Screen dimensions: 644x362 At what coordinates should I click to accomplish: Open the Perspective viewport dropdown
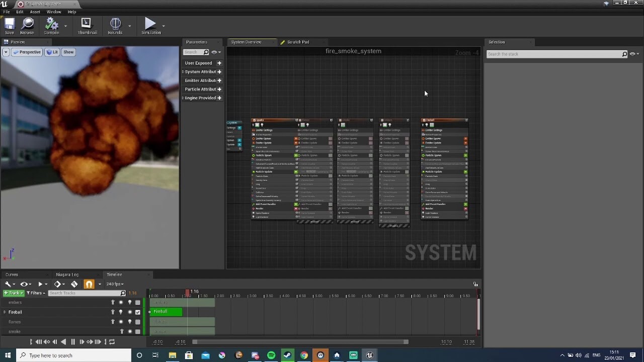tap(27, 52)
